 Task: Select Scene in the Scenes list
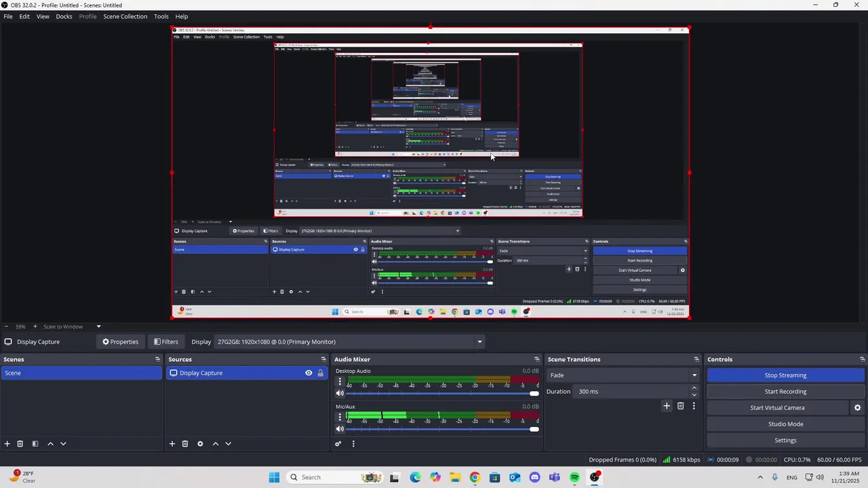click(81, 373)
